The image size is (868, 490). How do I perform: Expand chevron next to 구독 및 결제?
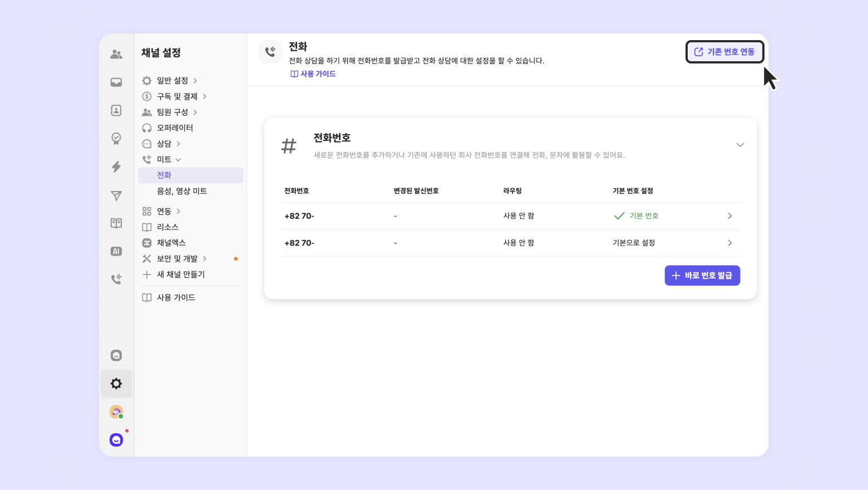205,96
